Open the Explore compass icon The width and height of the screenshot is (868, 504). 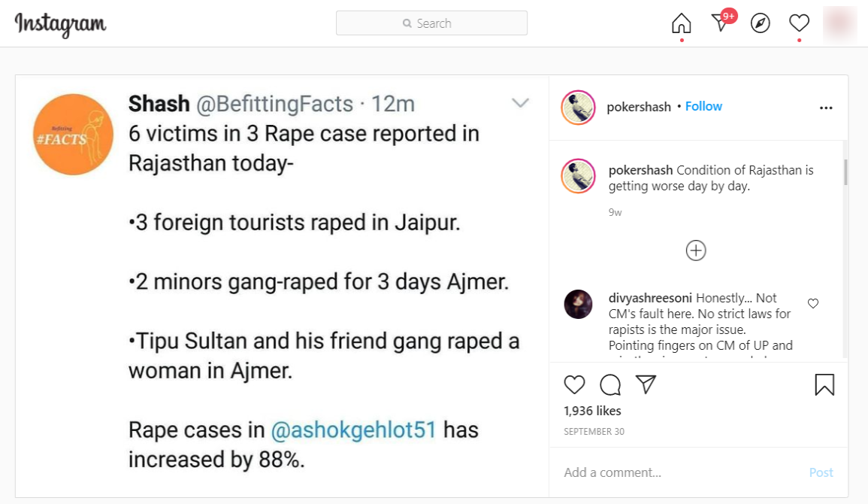click(761, 23)
